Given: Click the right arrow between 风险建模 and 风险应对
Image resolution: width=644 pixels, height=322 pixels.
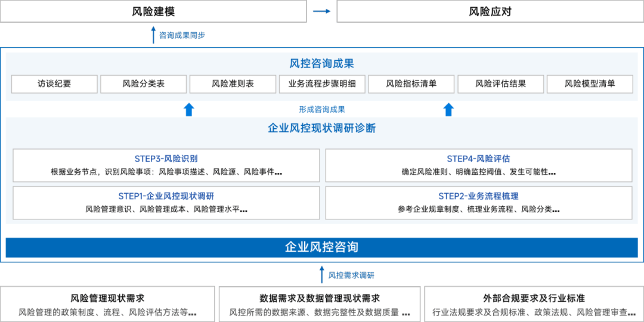Looking at the screenshot, I should (321, 11).
